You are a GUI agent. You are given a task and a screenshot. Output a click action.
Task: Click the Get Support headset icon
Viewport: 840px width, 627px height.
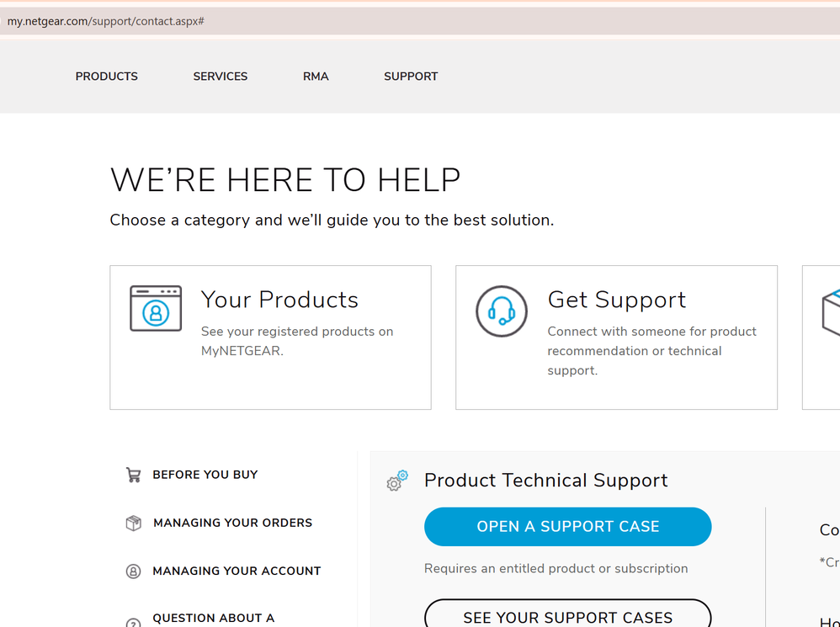(502, 311)
